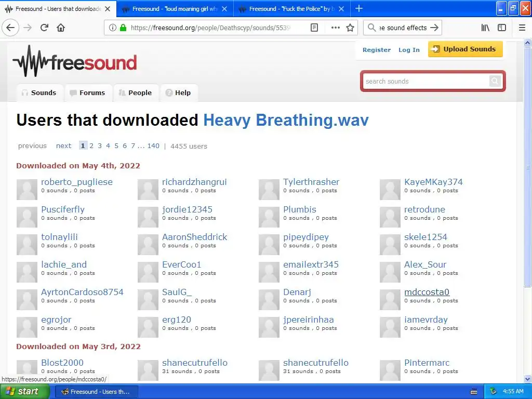Close the 'Fuck the Police' tab

coord(342,9)
